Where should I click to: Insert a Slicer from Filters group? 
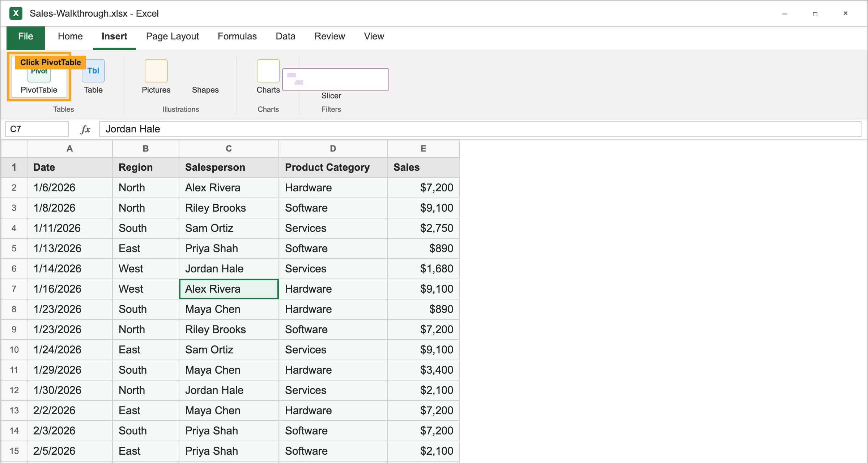(335, 80)
